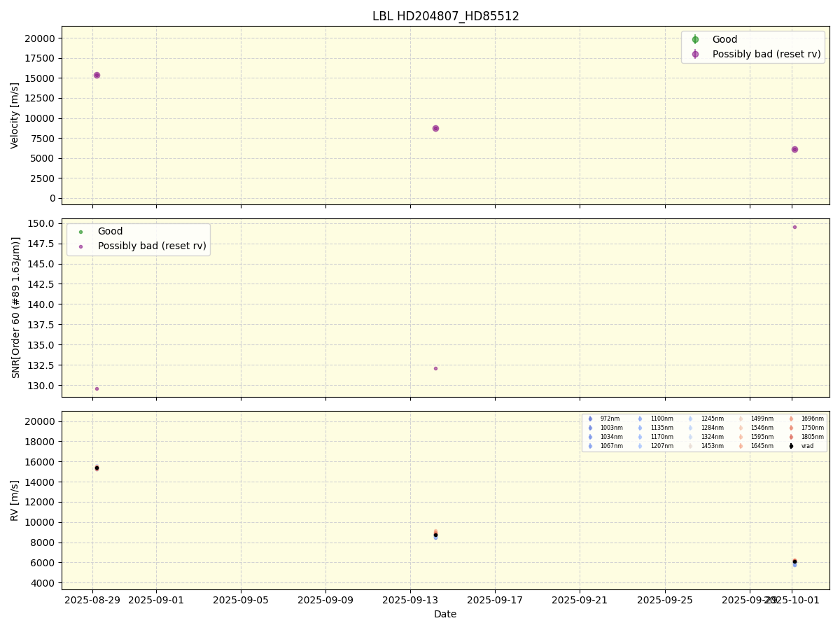Viewport: 840px width, 630px height.
Task: Select the velocity data point near 15000 m/s
Action: pyautogui.click(x=97, y=75)
